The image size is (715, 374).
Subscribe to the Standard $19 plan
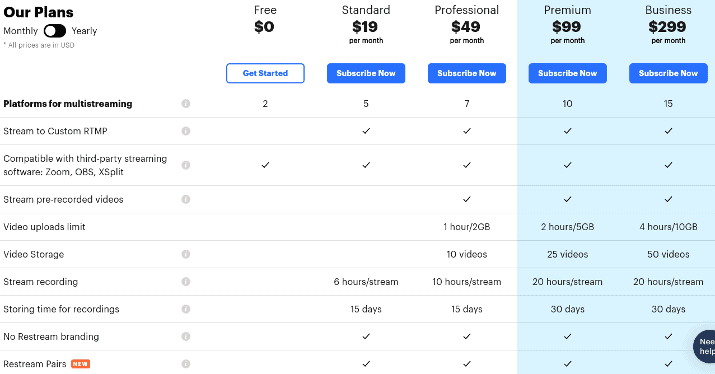(x=366, y=73)
